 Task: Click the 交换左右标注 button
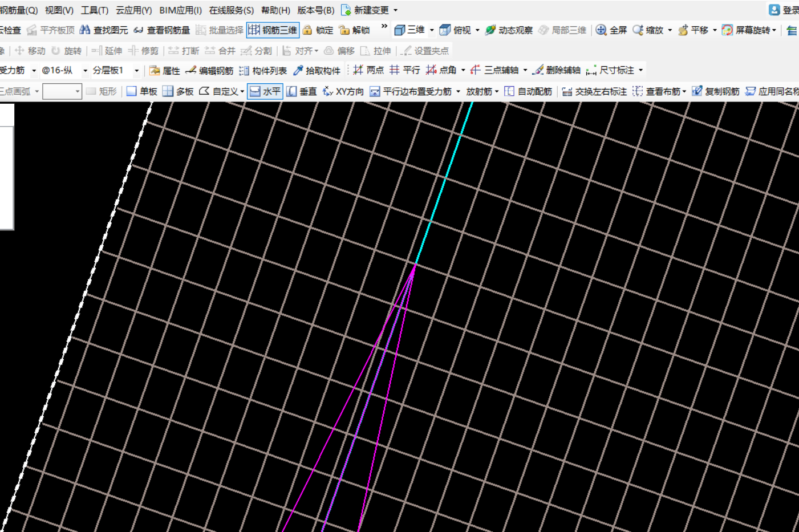tap(594, 91)
